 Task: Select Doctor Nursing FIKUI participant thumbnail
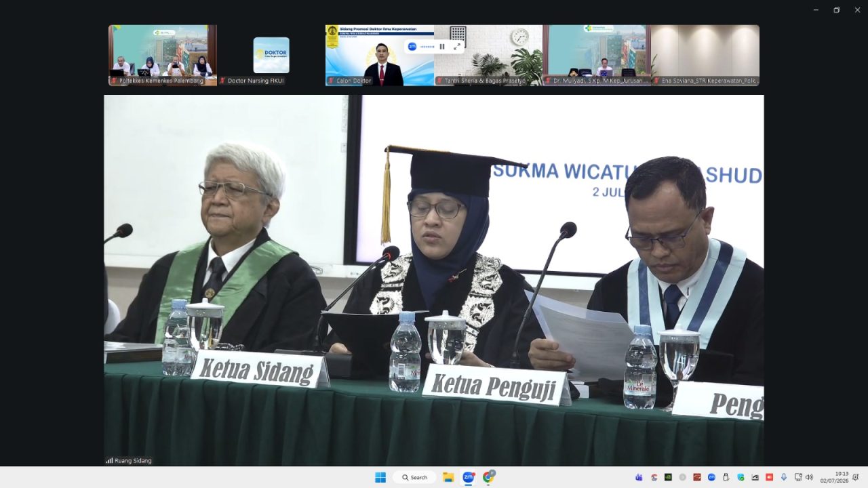[271, 55]
